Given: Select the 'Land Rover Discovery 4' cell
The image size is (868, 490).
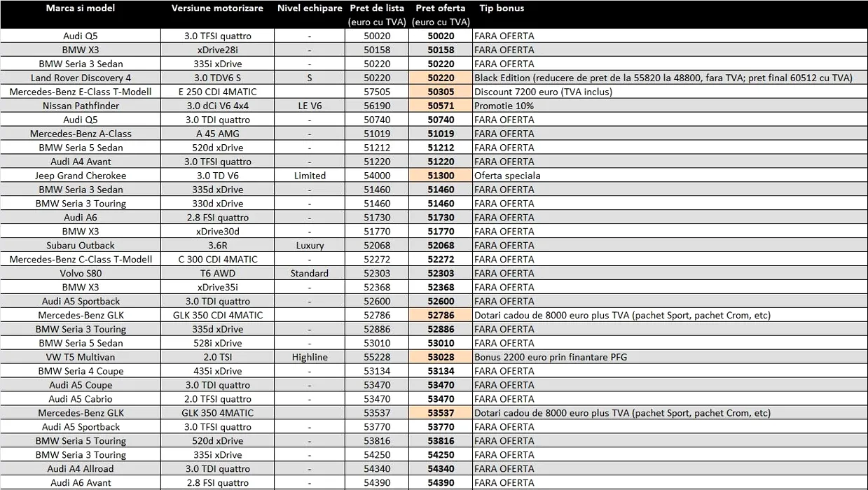Looking at the screenshot, I should (x=81, y=78).
